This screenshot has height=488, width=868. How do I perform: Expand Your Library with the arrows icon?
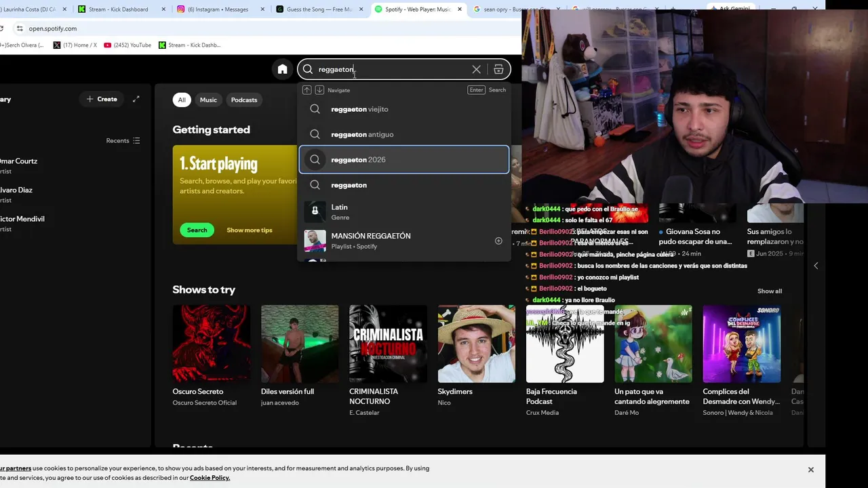point(136,99)
